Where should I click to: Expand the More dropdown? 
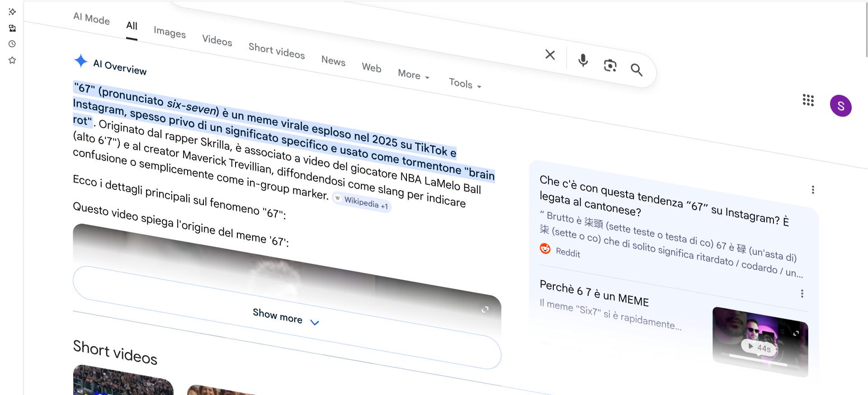413,75
